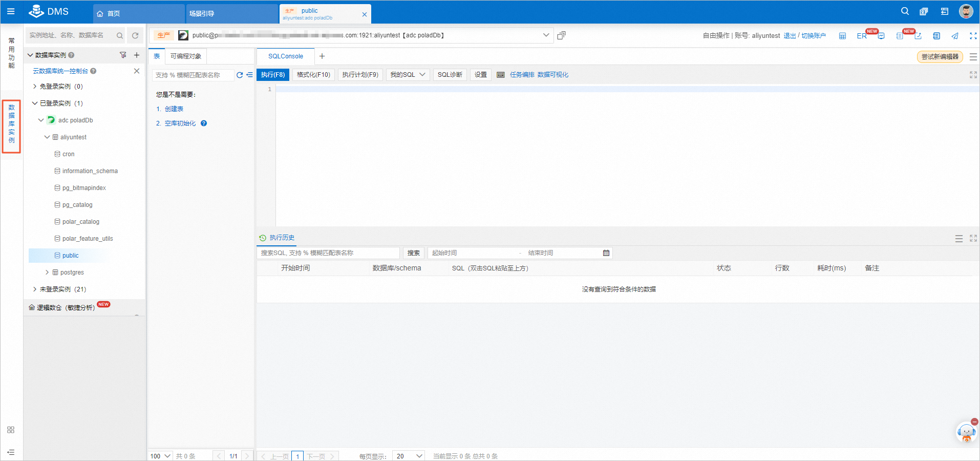Toggle fullscreen with the top-right expand icon
The width and height of the screenshot is (980, 461).
tap(973, 36)
